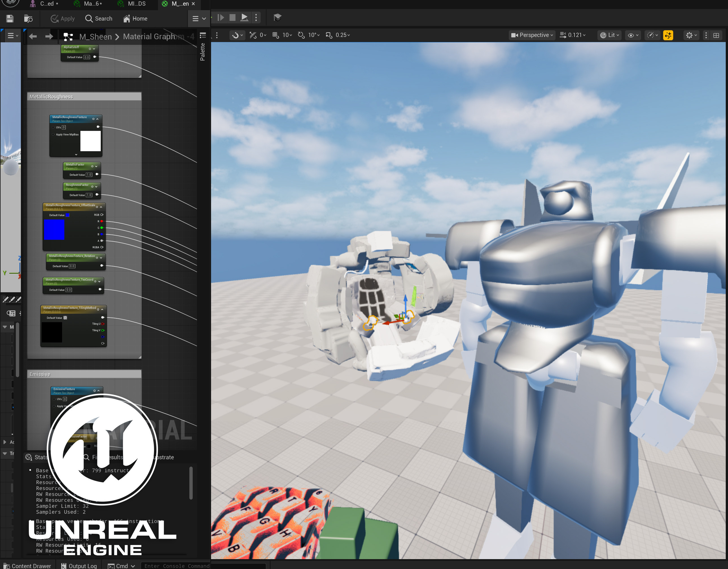Screen dimensions: 728x569
Task: Click the Browse to asset icon
Action: pos(28,19)
